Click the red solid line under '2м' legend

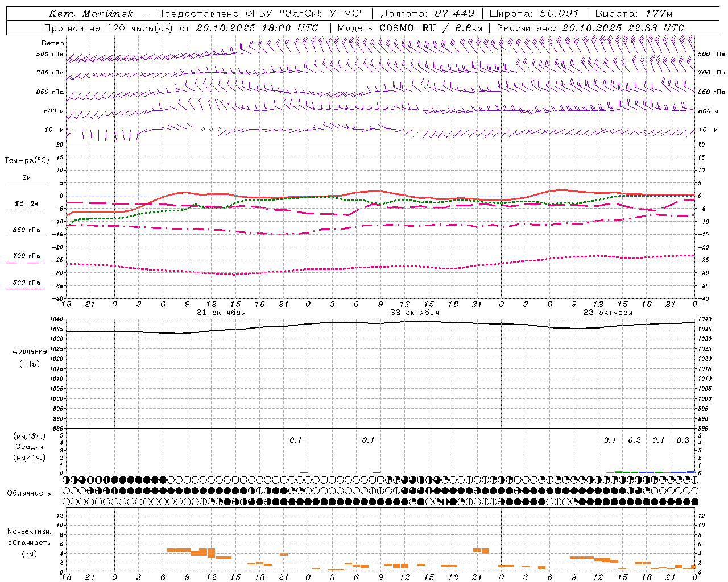(x=26, y=184)
